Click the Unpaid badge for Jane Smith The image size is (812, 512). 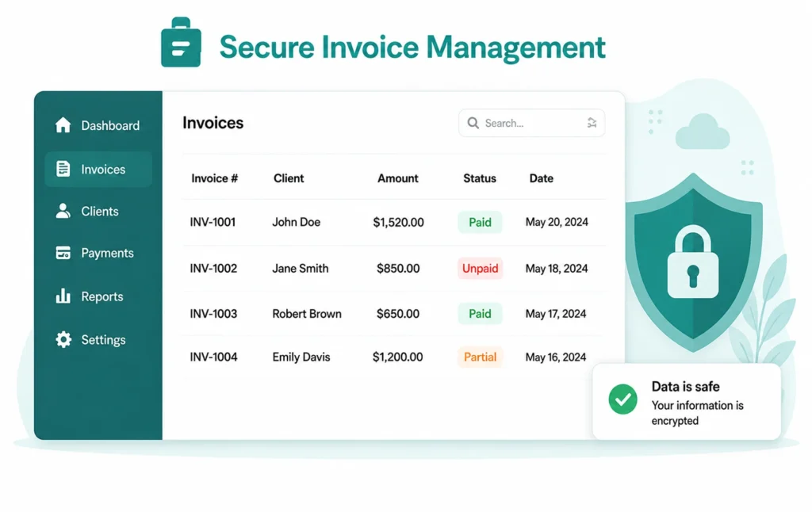coord(480,268)
